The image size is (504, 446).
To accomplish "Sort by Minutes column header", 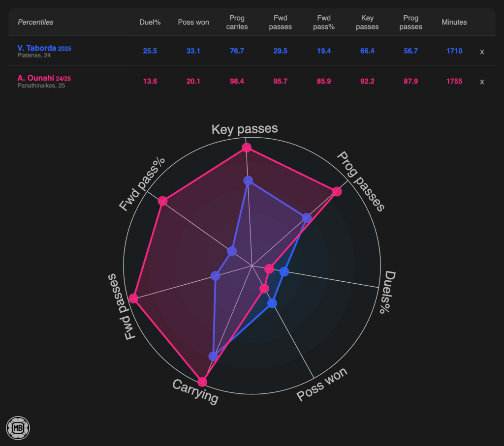I will [454, 22].
